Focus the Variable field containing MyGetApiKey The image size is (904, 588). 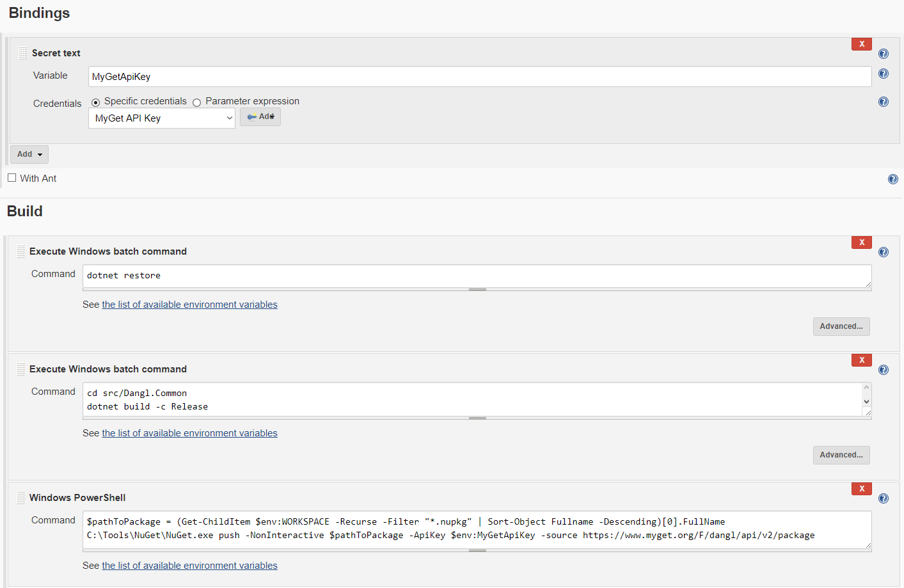click(480, 77)
